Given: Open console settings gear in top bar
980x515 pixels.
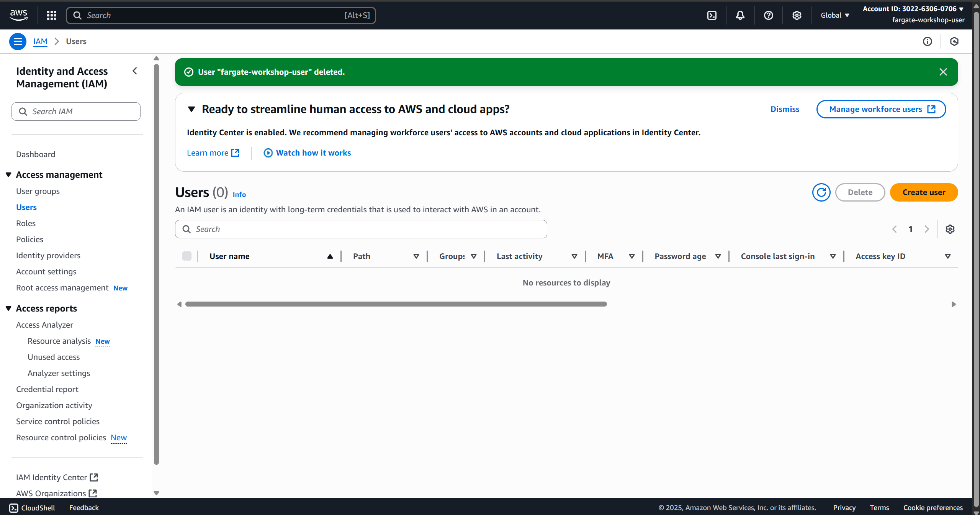Looking at the screenshot, I should 797,15.
